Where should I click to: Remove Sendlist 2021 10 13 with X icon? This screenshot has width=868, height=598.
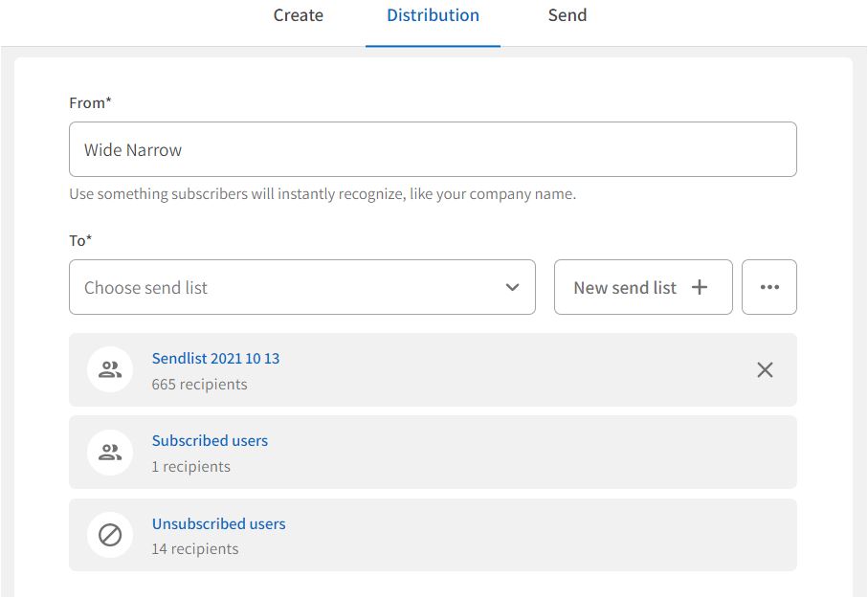[x=765, y=370]
